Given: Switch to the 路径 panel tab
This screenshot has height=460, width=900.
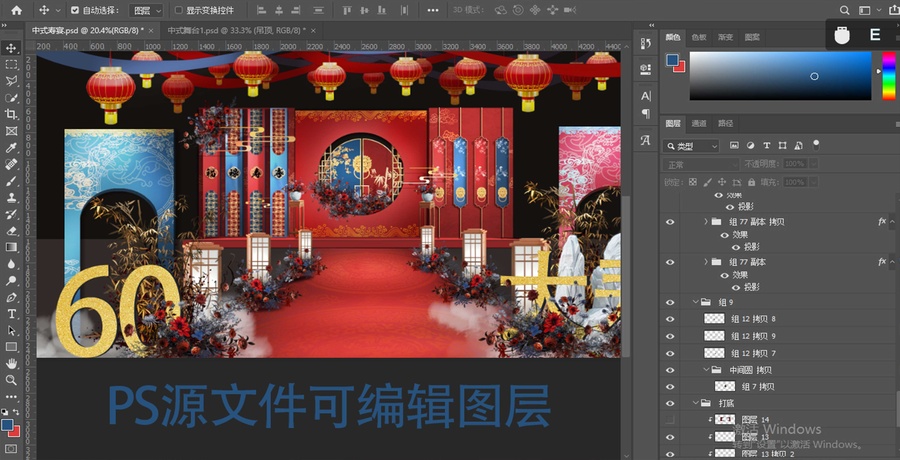Looking at the screenshot, I should (725, 123).
